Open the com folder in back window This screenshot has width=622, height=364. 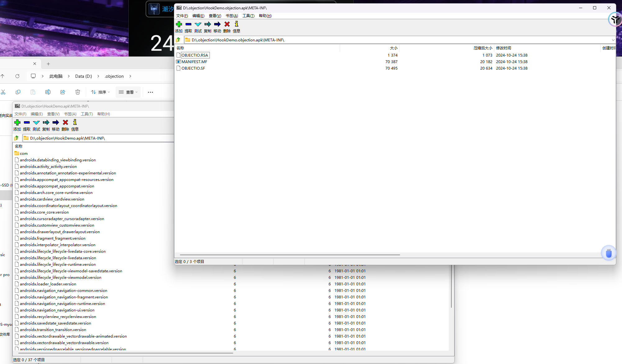[x=24, y=154]
